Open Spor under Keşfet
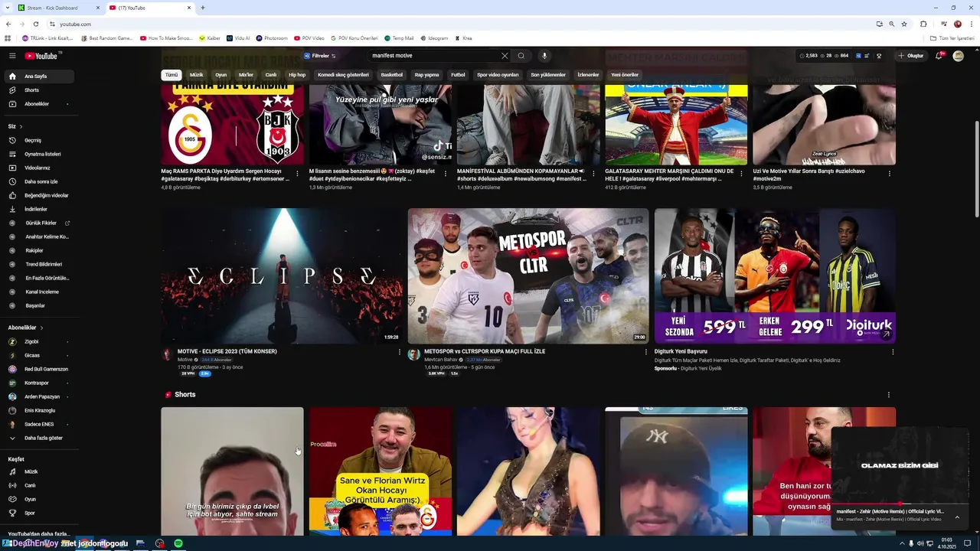The width and height of the screenshot is (980, 551). click(x=38, y=514)
